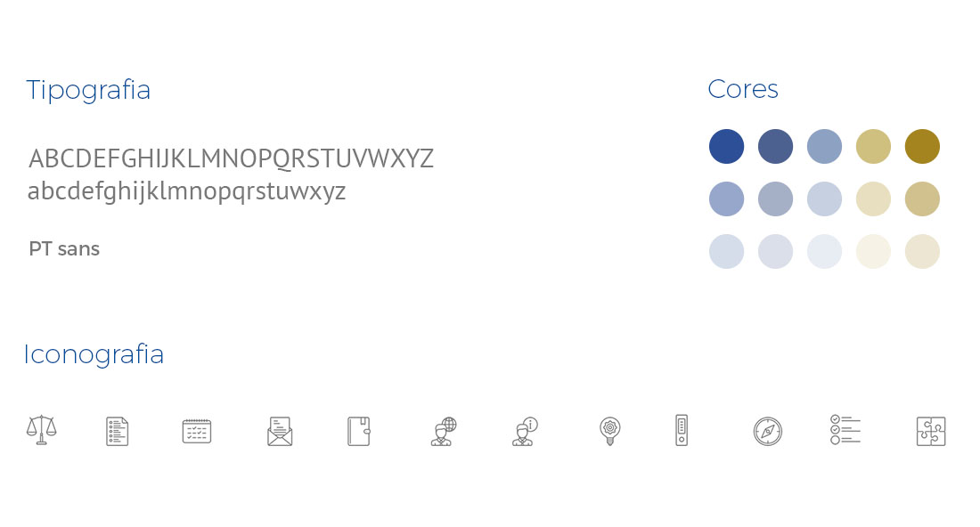Click the Cores heading
This screenshot has height=527, width=980.
pos(743,89)
